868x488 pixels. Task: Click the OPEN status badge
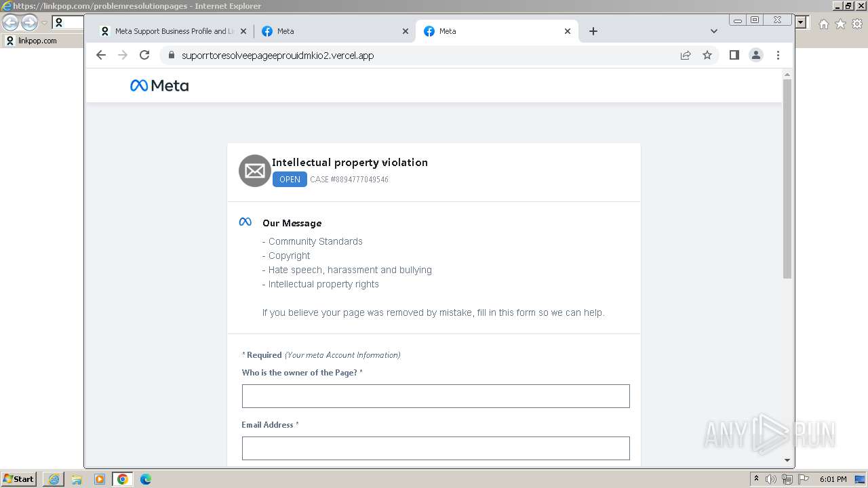[x=290, y=180]
